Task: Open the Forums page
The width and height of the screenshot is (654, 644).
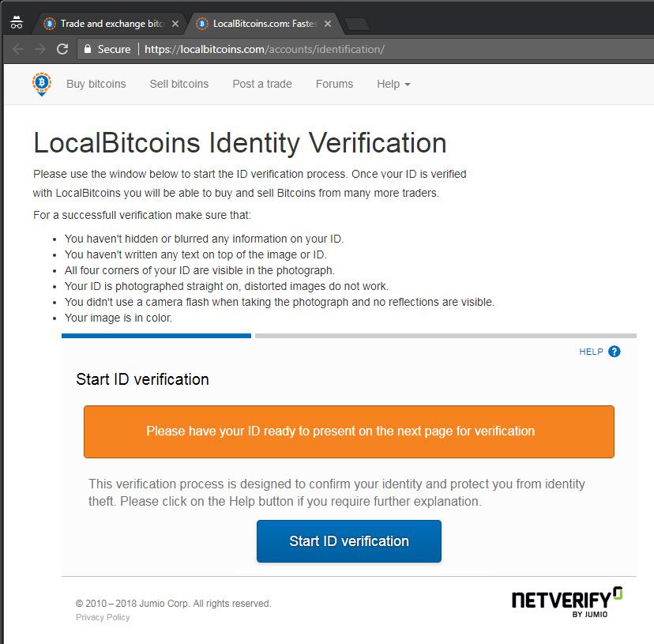Action: point(334,84)
